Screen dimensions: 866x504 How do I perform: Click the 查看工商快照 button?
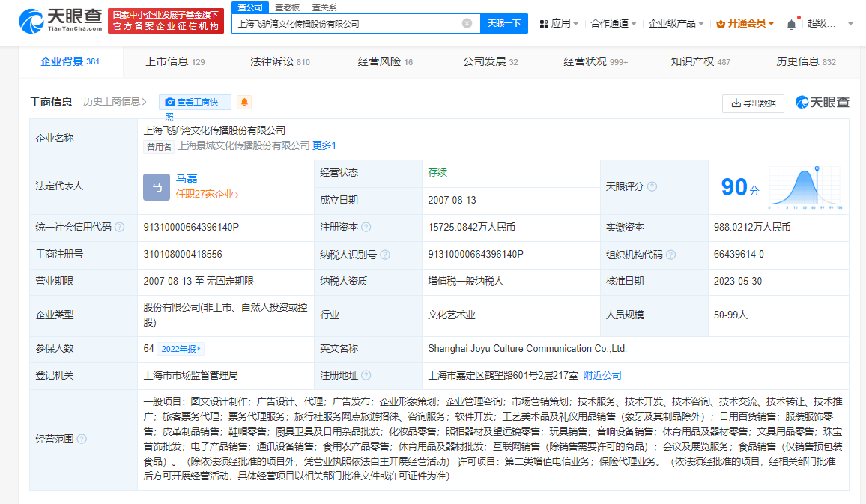tap(195, 102)
